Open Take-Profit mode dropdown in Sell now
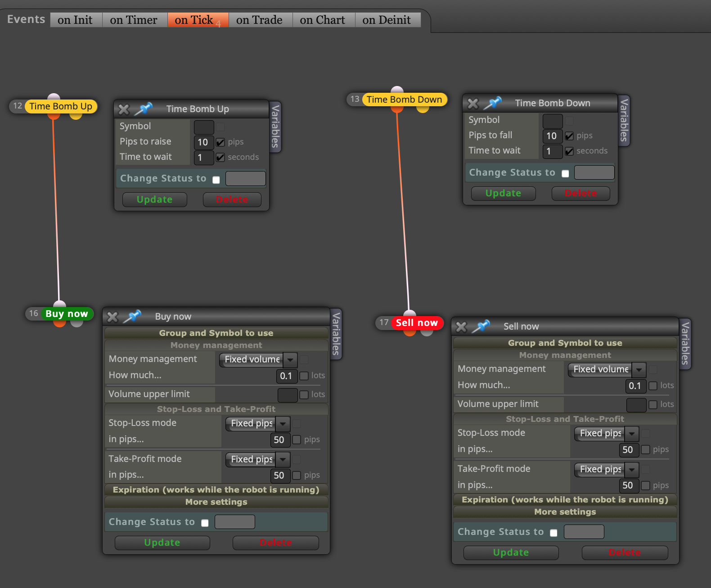 coord(607,469)
